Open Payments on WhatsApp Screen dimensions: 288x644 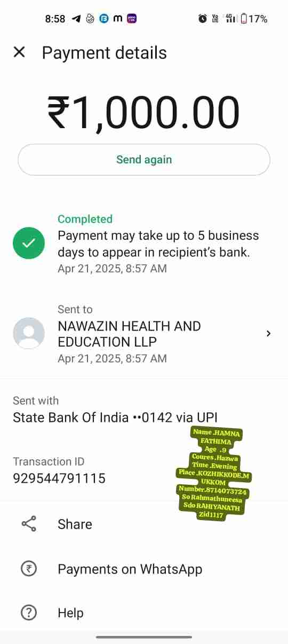point(144,569)
